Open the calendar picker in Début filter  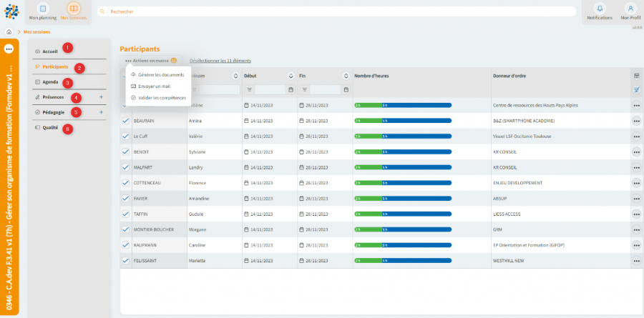coord(291,89)
